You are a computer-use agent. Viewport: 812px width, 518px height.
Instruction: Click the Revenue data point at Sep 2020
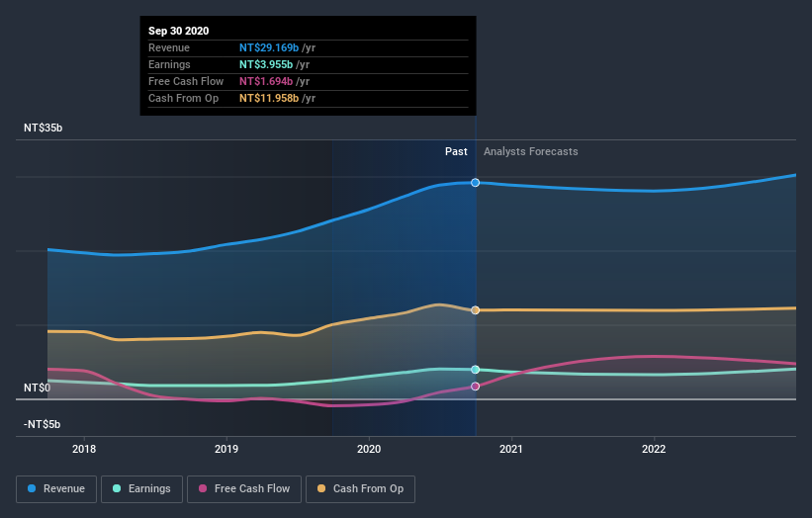point(476,183)
